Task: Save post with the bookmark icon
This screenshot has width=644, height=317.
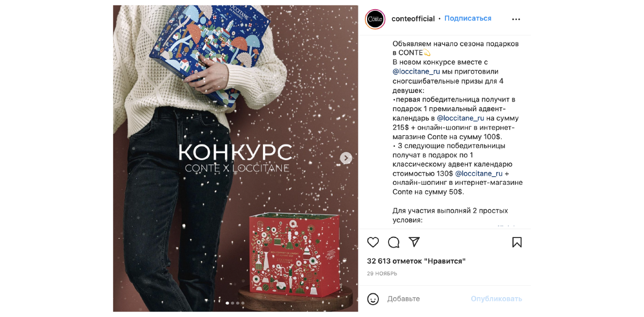Action: click(x=517, y=242)
